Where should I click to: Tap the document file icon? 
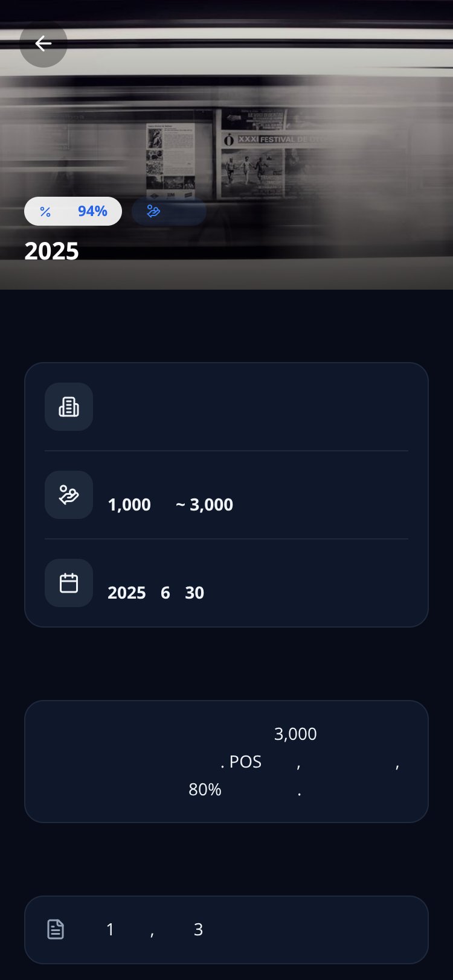[56, 929]
